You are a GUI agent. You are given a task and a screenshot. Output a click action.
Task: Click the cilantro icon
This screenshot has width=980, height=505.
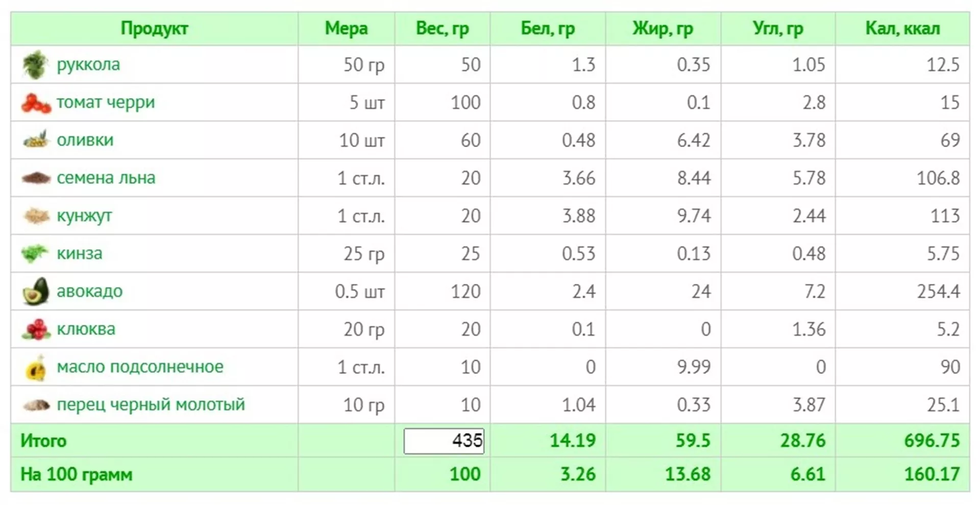click(35, 253)
